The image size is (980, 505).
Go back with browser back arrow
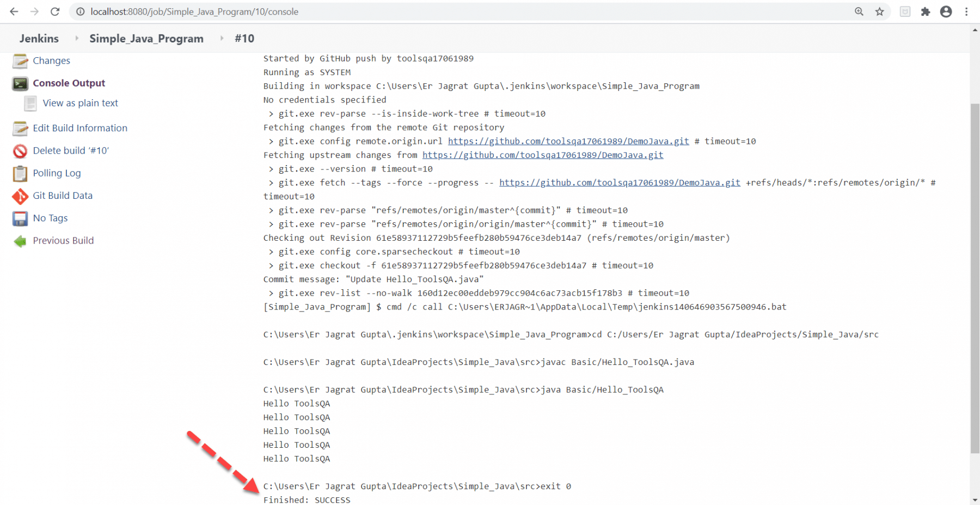point(14,11)
